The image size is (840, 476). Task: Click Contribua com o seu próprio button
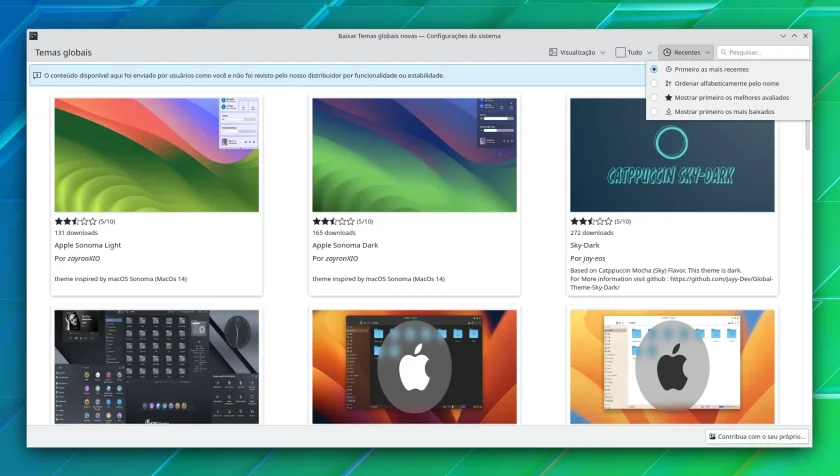[756, 436]
